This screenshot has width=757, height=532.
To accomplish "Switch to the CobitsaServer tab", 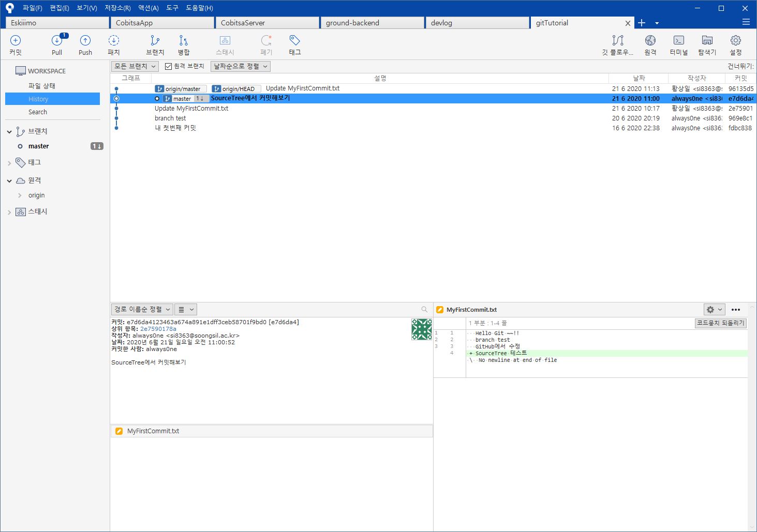I will tap(268, 23).
